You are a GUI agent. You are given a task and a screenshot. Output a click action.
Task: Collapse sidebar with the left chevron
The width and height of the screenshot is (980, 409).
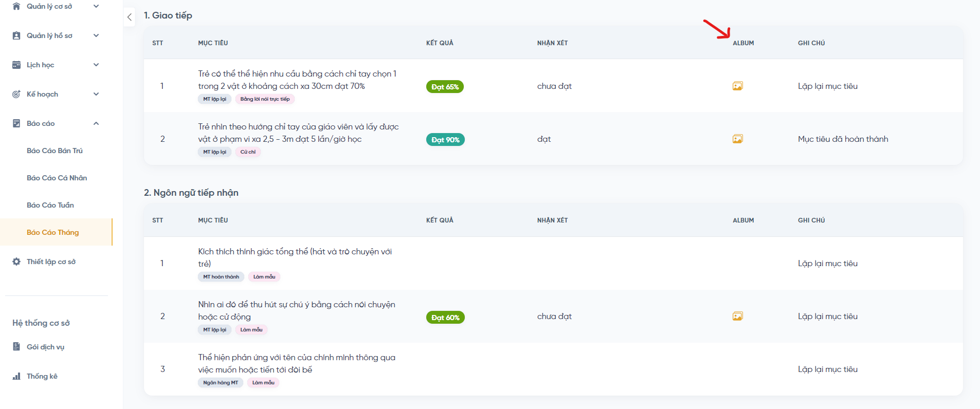pyautogui.click(x=130, y=17)
